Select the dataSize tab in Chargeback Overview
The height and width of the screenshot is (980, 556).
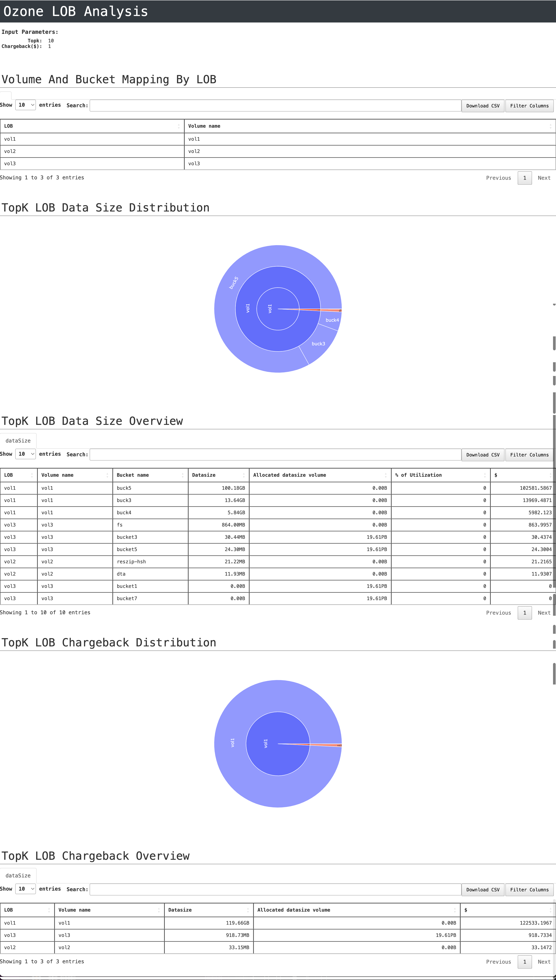tap(18, 875)
